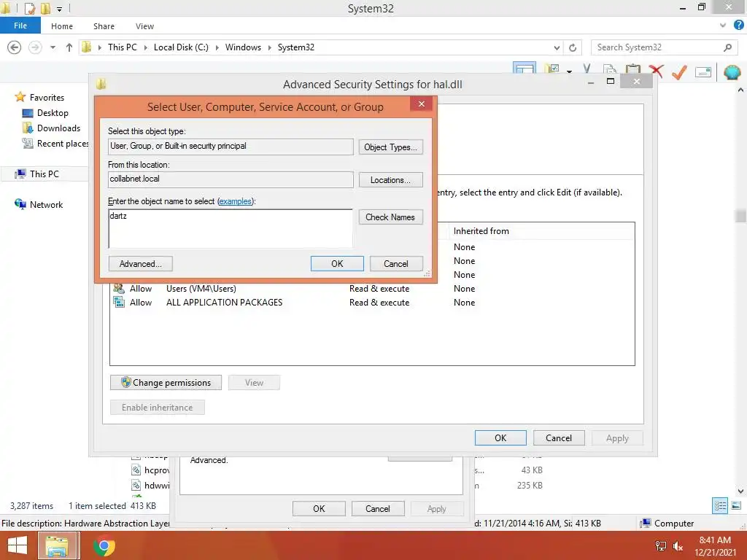747x560 pixels.
Task: Open Advanced in Select User dialog
Action: [x=141, y=264]
